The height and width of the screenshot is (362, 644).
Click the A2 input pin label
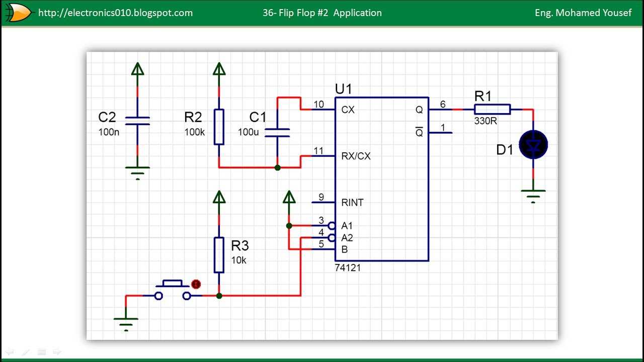pos(347,238)
